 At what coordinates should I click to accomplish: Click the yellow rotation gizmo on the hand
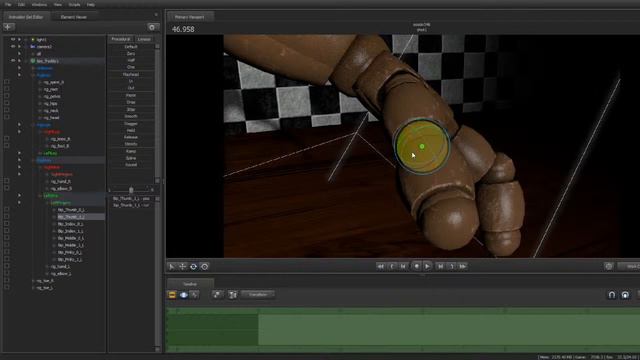click(x=422, y=146)
